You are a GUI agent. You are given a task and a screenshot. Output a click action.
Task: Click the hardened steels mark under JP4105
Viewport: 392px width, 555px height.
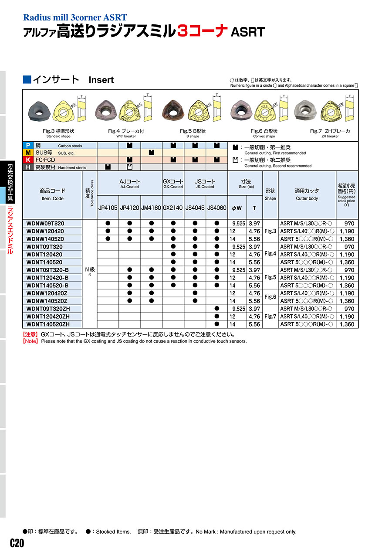108,167
